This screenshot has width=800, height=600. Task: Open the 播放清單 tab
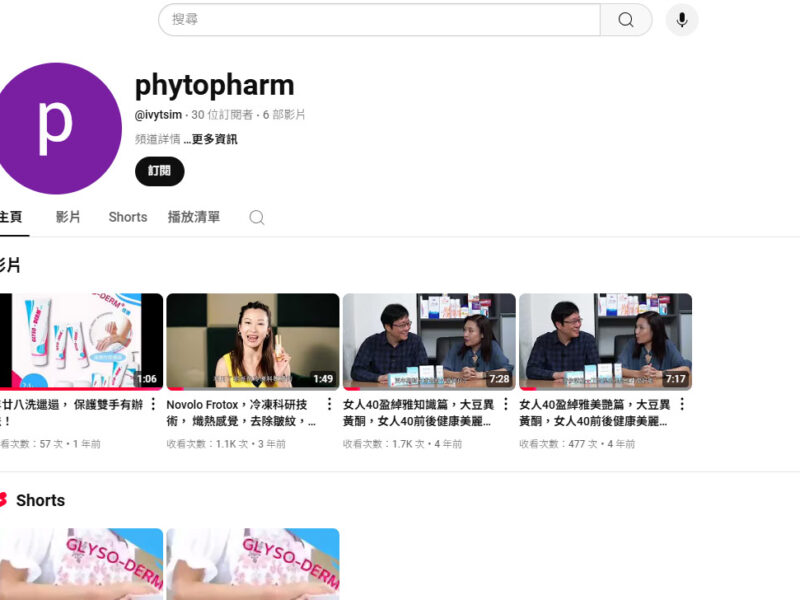(194, 217)
